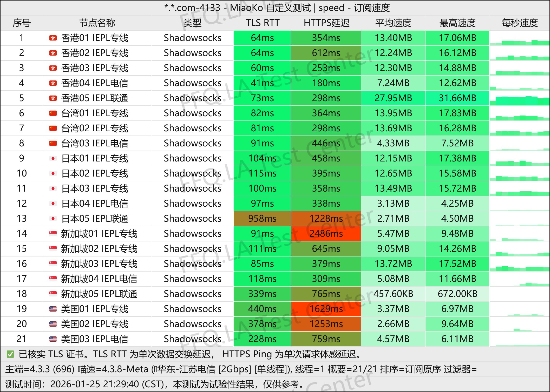This screenshot has width=550, height=392.
Task: Select the 27.95MB average speed cell
Action: coord(393,98)
